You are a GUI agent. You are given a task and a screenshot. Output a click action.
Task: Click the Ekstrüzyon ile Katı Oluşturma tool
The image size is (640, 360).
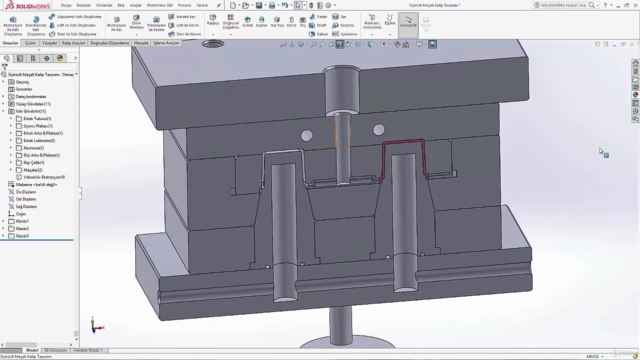coord(13,26)
